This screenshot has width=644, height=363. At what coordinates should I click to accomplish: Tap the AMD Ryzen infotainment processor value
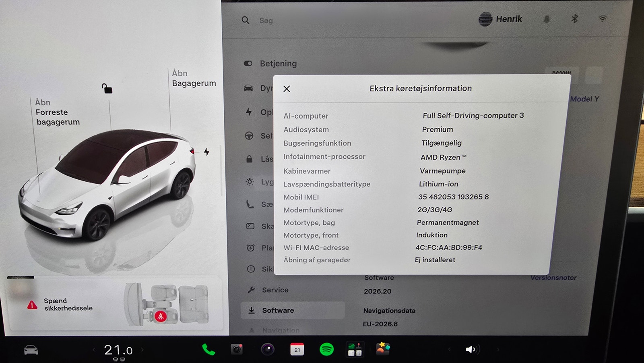pos(444,157)
